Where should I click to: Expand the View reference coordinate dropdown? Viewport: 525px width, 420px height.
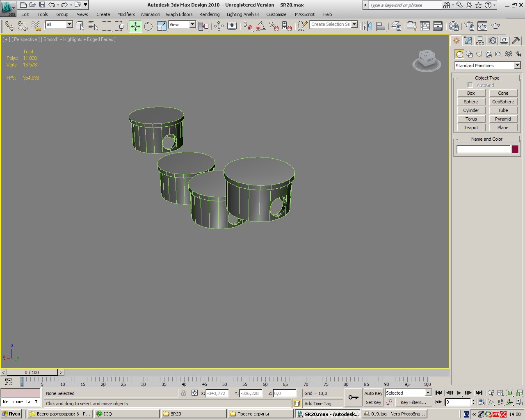[x=182, y=25]
